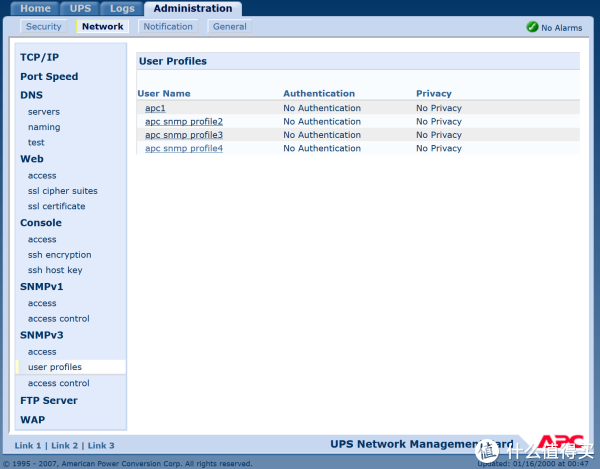Open SNMPv3 access control page
Viewport: 600px width, 469px height.
[59, 383]
